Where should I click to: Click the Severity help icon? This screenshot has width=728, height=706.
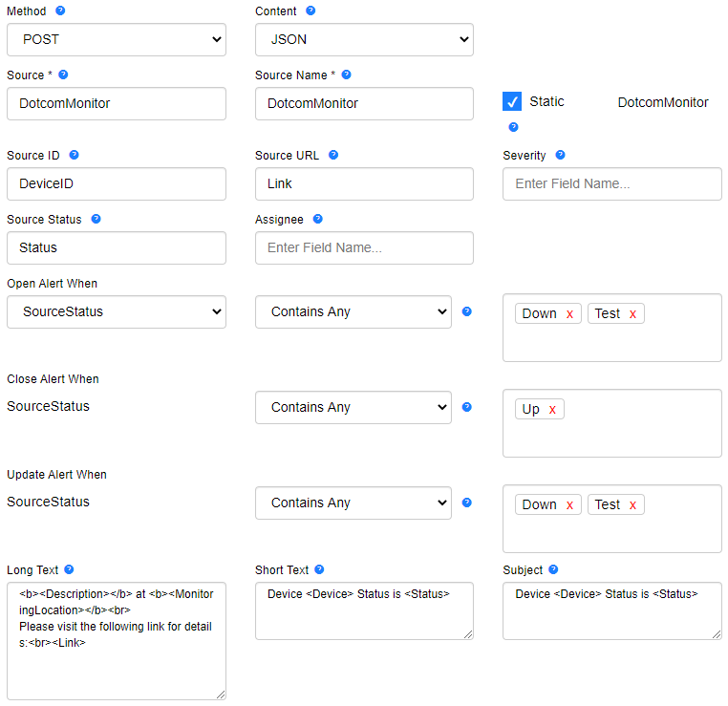pyautogui.click(x=561, y=155)
